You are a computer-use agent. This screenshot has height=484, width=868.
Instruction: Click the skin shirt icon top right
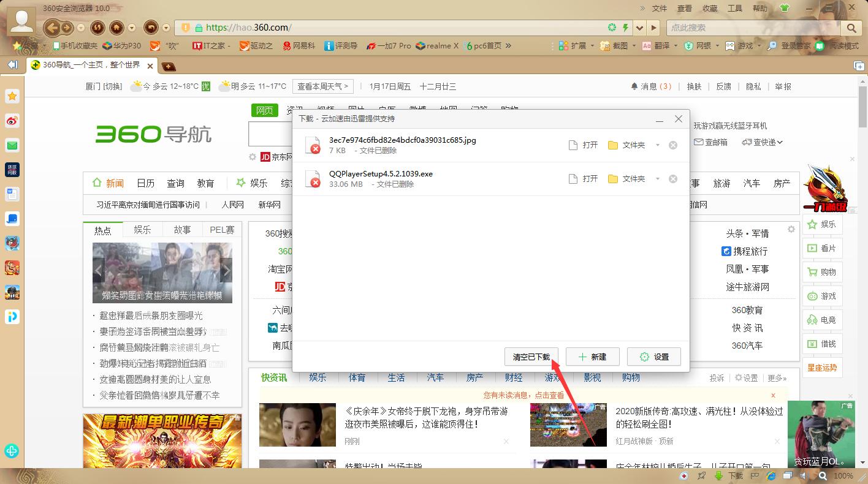785,8
